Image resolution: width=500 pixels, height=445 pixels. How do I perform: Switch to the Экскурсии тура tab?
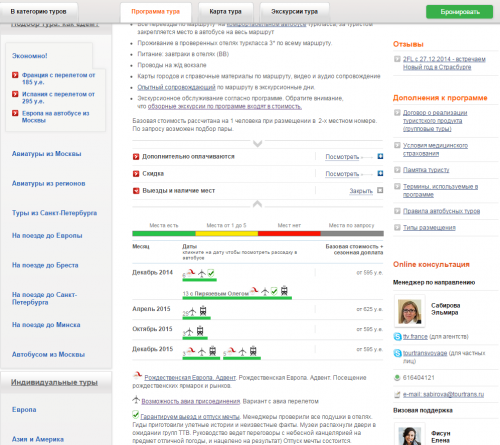click(x=294, y=12)
